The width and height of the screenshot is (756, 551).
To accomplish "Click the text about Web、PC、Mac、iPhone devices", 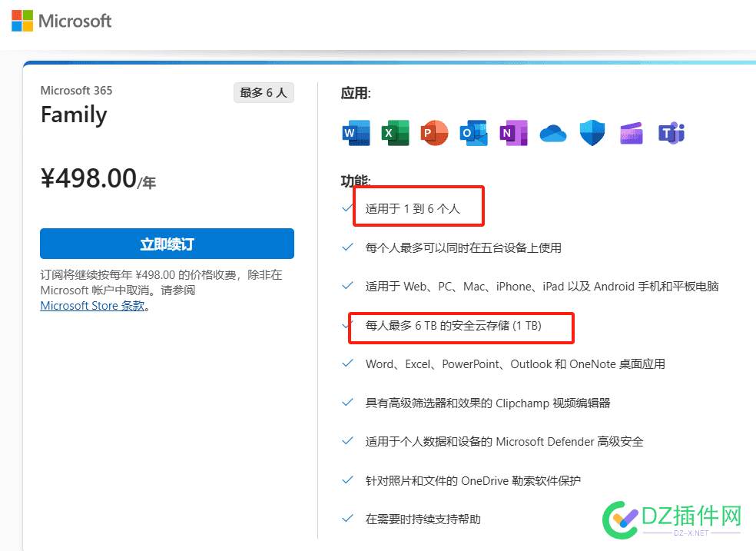I will coord(542,287).
